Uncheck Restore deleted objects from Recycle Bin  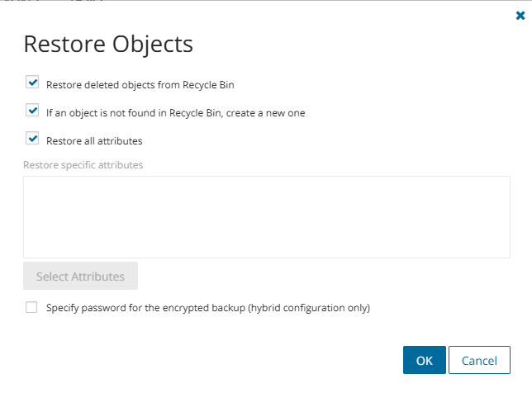coord(32,83)
